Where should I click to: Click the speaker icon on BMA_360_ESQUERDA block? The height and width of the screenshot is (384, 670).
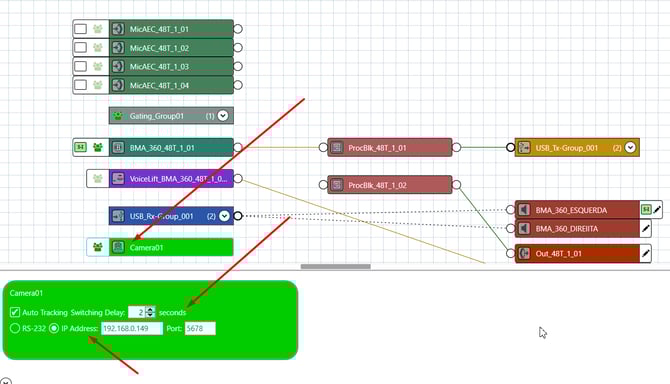tap(524, 210)
